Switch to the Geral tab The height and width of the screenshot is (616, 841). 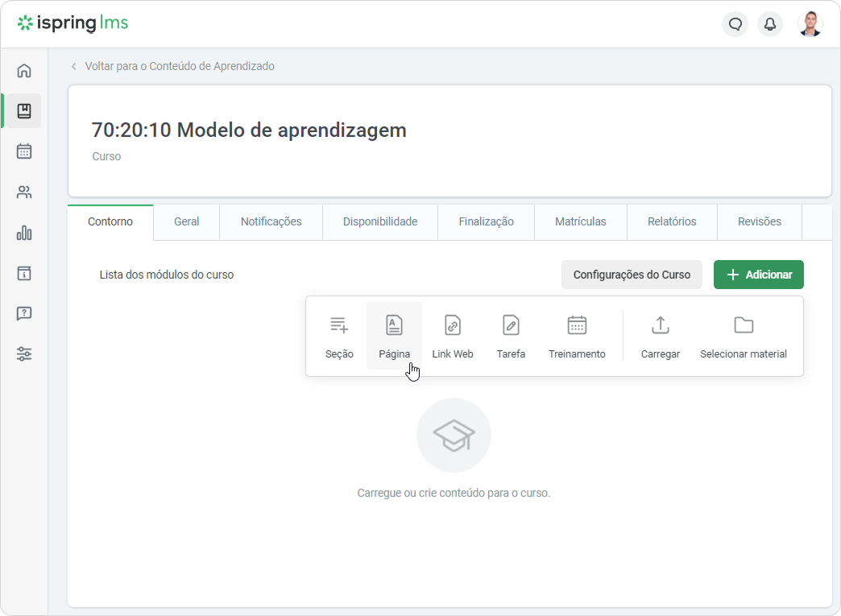tap(186, 221)
